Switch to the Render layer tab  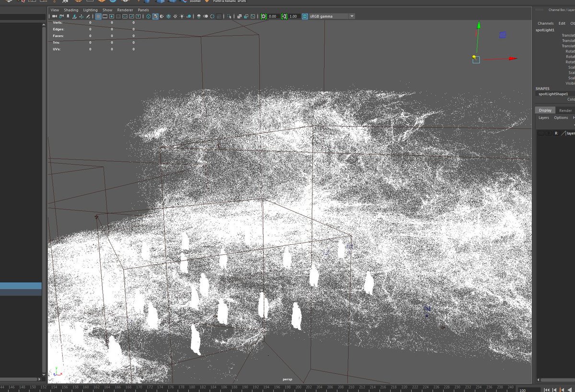[x=565, y=110]
